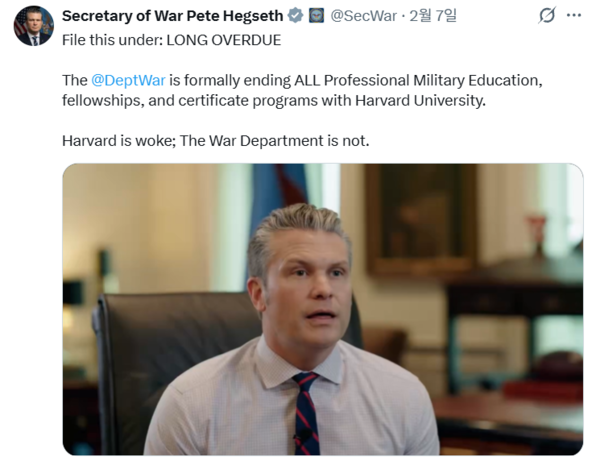Click the paragraph mentioning Harvard University

pyautogui.click(x=302, y=90)
